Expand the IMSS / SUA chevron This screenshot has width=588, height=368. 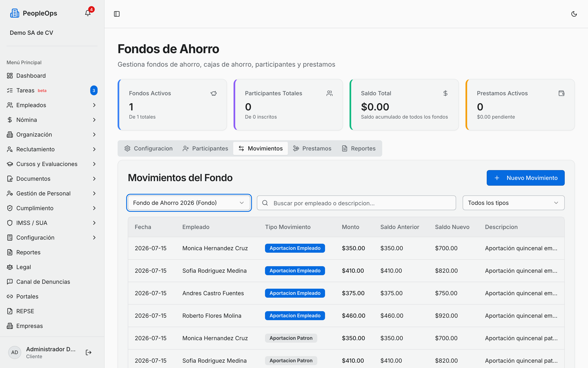94,223
